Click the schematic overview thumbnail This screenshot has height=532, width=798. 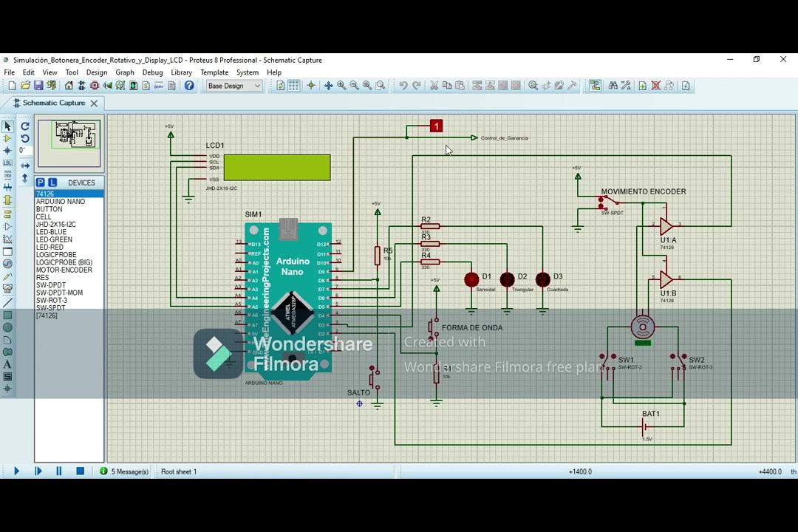(69, 143)
